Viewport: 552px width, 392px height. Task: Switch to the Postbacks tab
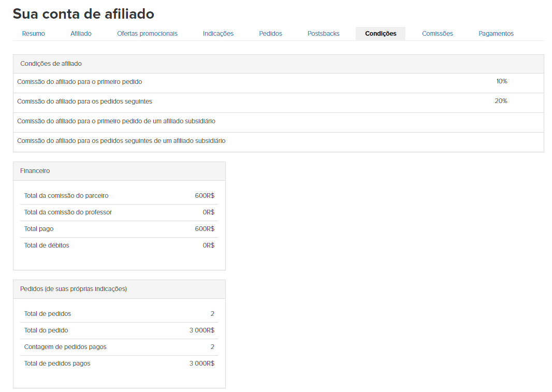323,34
